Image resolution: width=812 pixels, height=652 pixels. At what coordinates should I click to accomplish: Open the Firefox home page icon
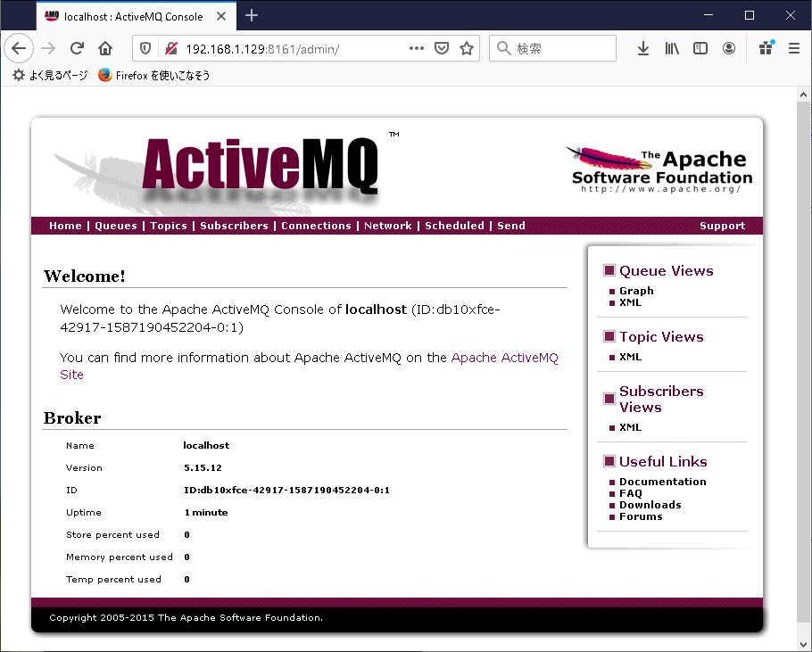pos(105,48)
